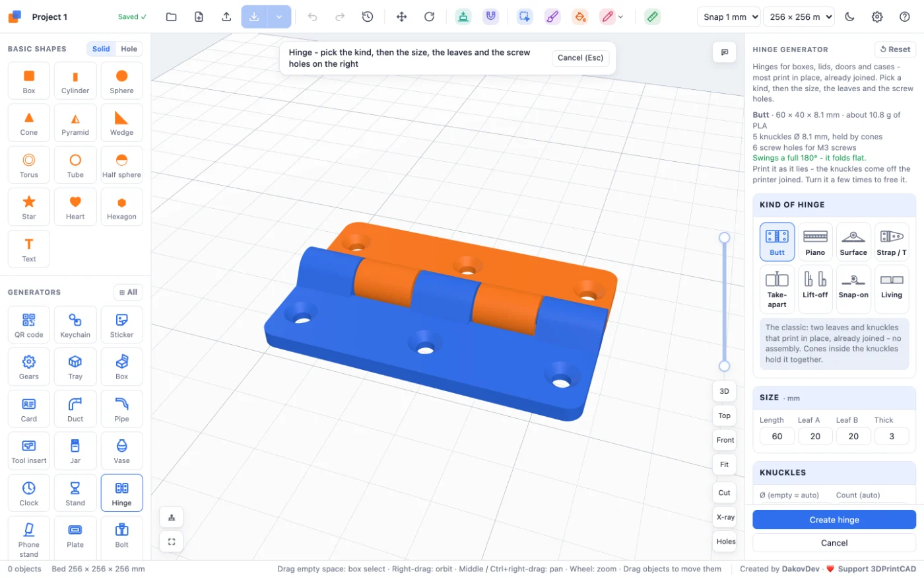Switch shape mode to Solid
The height and width of the screenshot is (578, 924).
pos(101,49)
